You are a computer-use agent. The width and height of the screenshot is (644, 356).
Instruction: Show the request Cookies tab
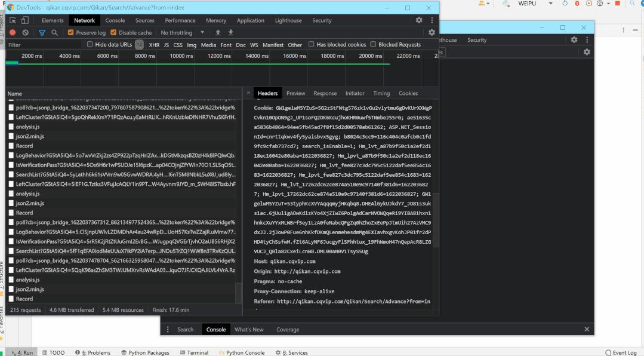408,93
